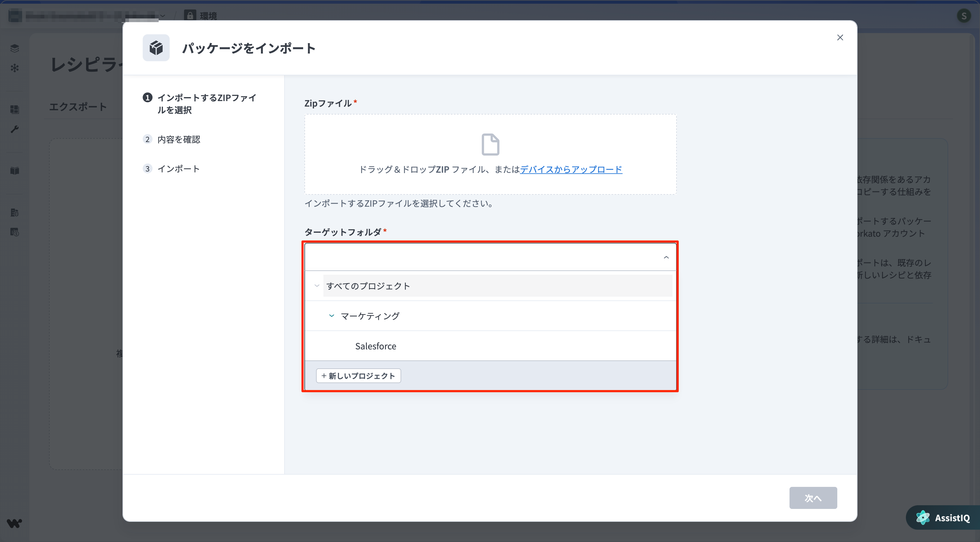Click the AssistIQ atom icon
This screenshot has height=542, width=980.
click(x=923, y=518)
